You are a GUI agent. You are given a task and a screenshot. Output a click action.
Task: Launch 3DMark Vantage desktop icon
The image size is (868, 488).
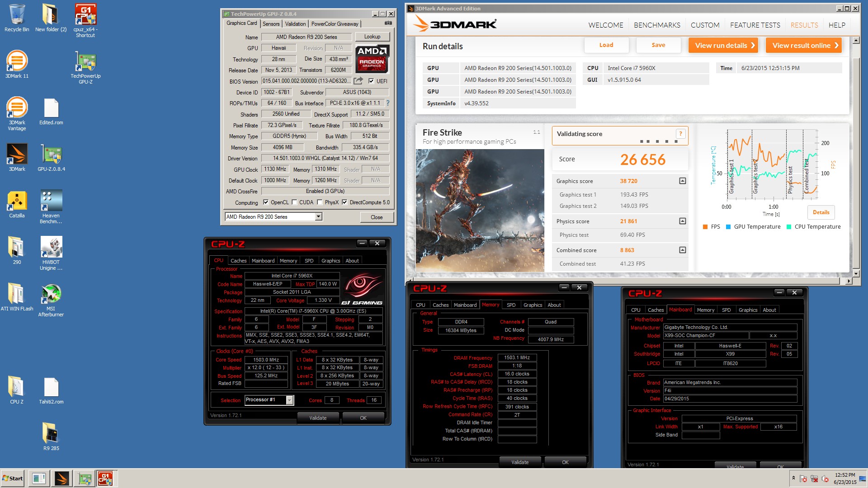(x=17, y=114)
